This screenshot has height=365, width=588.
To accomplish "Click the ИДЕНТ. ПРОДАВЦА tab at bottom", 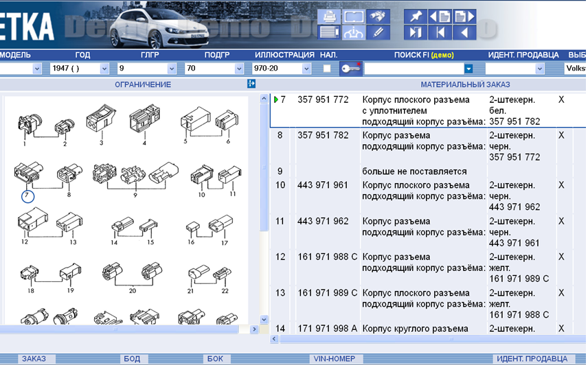I will click(532, 359).
